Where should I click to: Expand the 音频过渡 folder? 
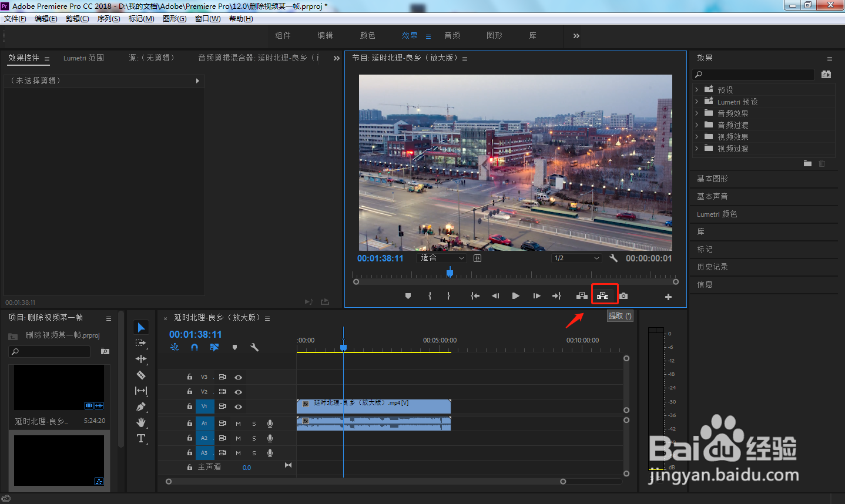point(697,125)
